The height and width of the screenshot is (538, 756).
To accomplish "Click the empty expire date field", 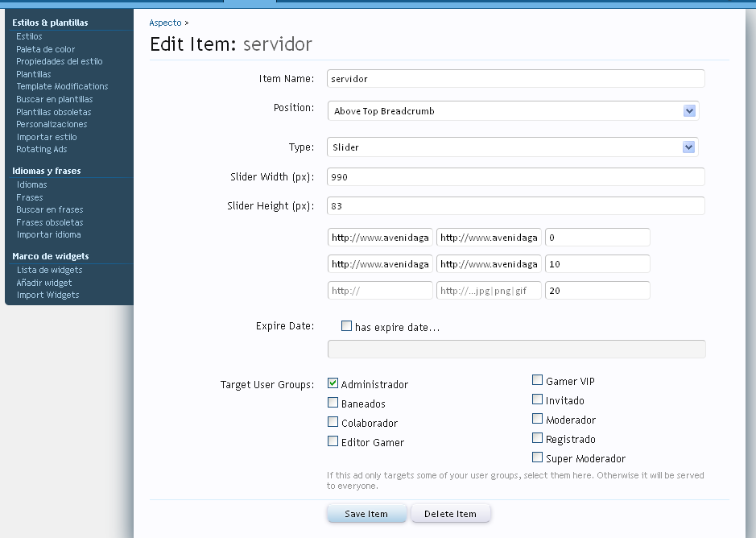I will click(516, 349).
